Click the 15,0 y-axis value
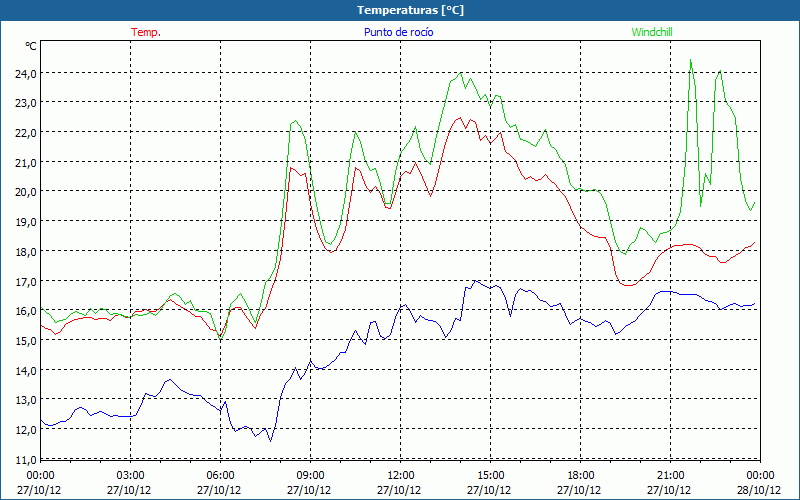This screenshot has height=500, width=800. (x=26, y=340)
